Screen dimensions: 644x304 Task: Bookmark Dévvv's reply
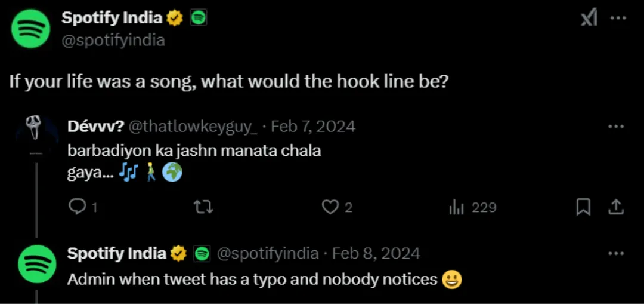click(583, 207)
